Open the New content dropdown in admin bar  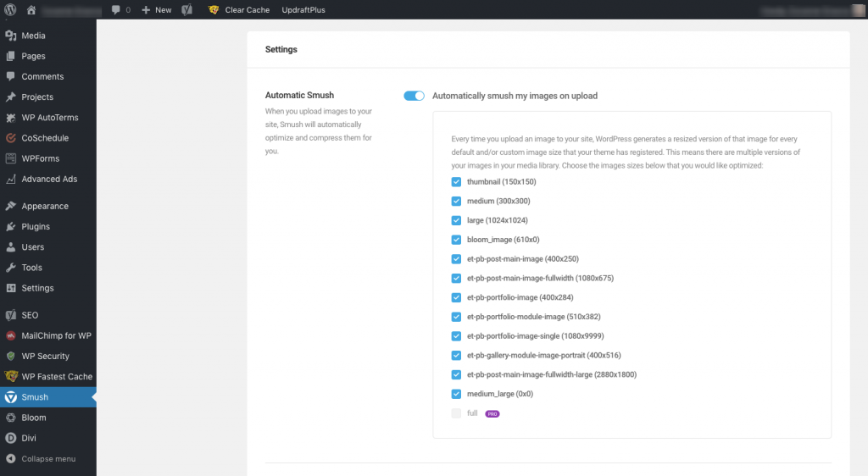point(156,10)
